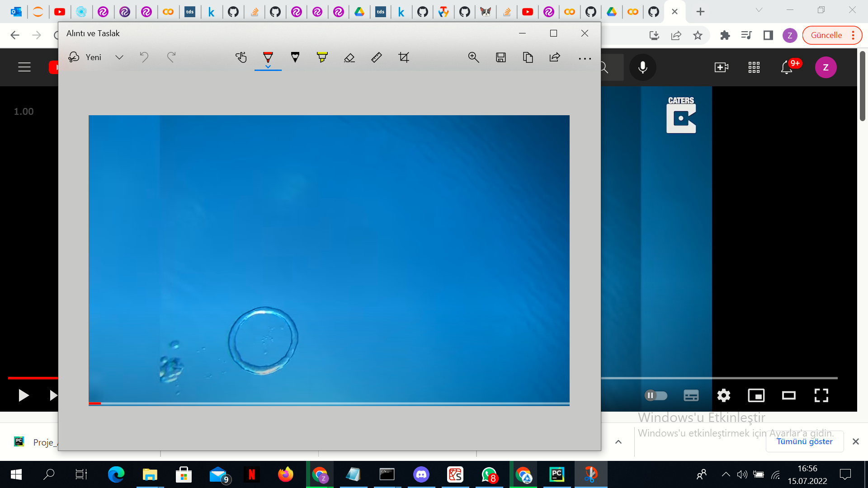Toggle the ruler tool
868x488 pixels.
coord(376,57)
